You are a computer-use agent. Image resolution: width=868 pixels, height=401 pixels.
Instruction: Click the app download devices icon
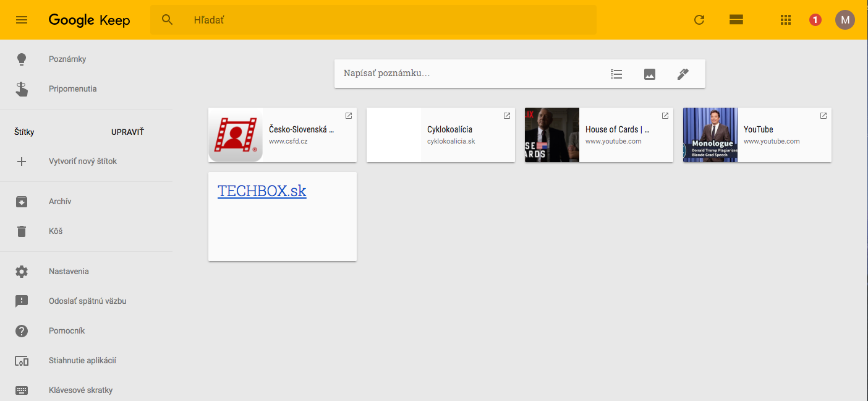click(x=22, y=361)
